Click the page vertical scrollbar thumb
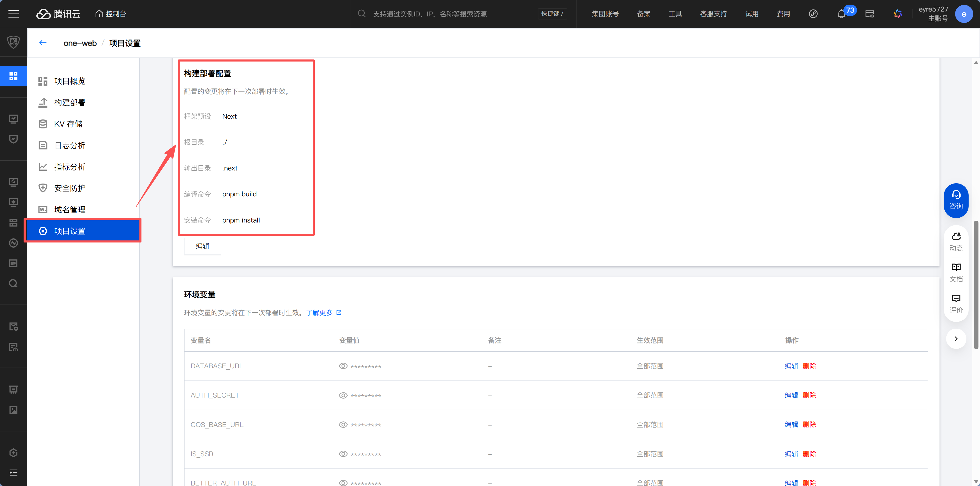 tap(975, 285)
